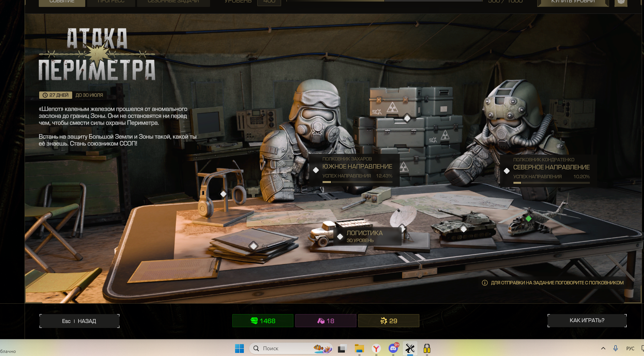Open the КАК ИГРАТЬ? help button

[x=587, y=320]
